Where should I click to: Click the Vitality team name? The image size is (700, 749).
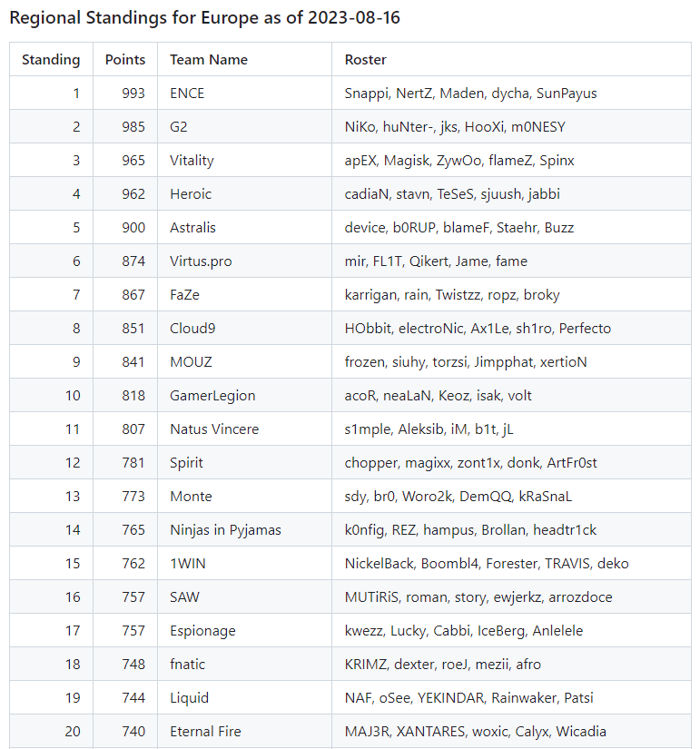point(192,161)
